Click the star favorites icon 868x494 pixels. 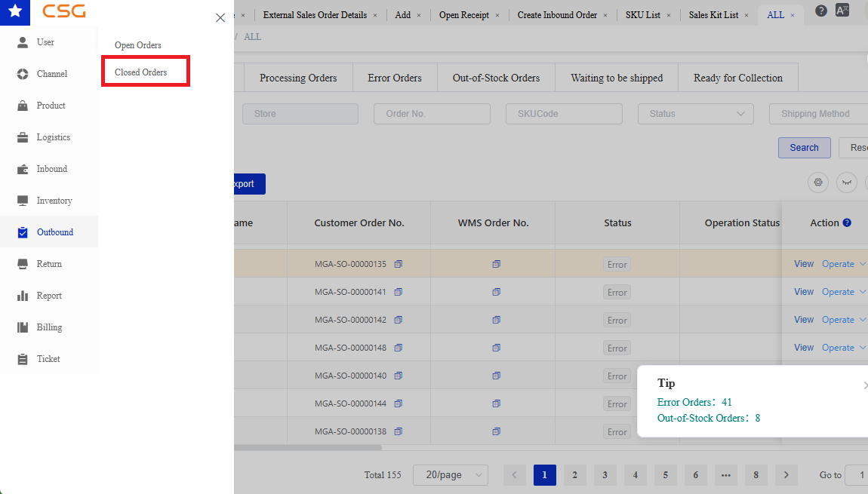[15, 11]
